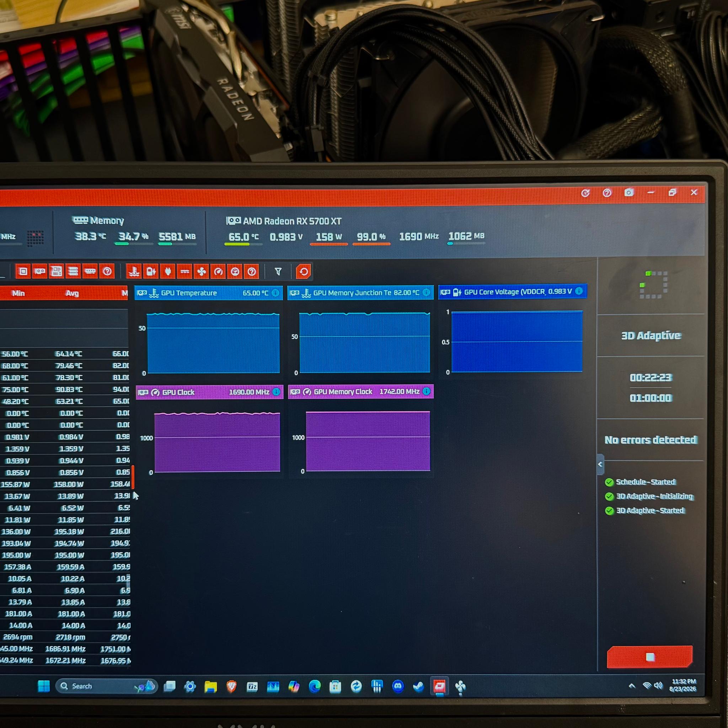Show hidden system tray icons chevron
The width and height of the screenshot is (728, 728).
pyautogui.click(x=632, y=686)
